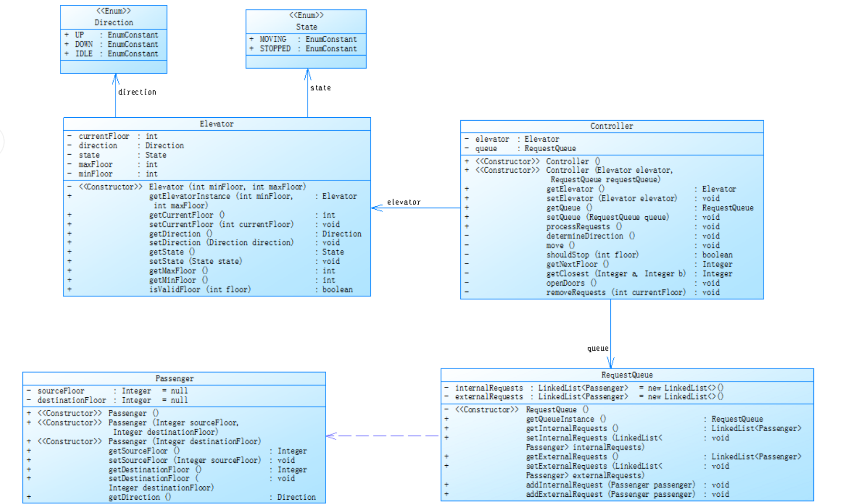Click the setCurrentFloor method
This screenshot has width=847, height=504.
click(x=204, y=224)
